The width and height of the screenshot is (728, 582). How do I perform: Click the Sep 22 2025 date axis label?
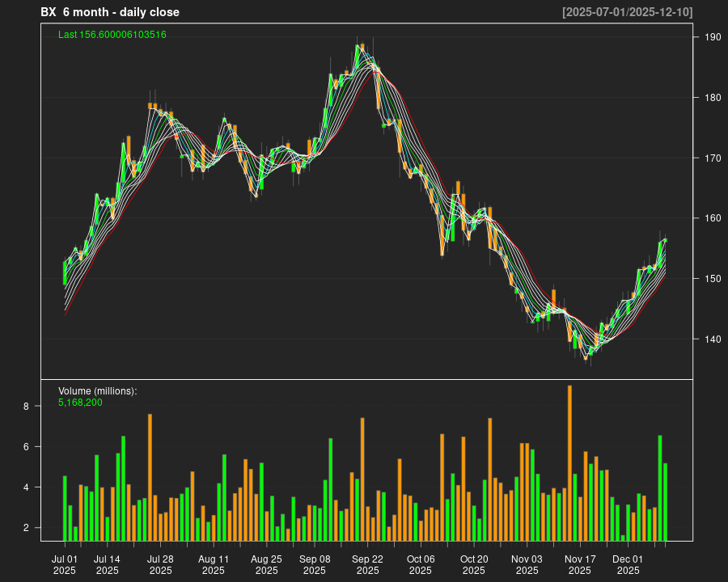pyautogui.click(x=367, y=564)
